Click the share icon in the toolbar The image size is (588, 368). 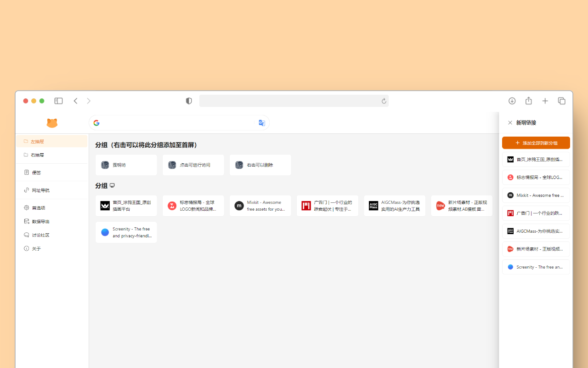[x=528, y=100]
